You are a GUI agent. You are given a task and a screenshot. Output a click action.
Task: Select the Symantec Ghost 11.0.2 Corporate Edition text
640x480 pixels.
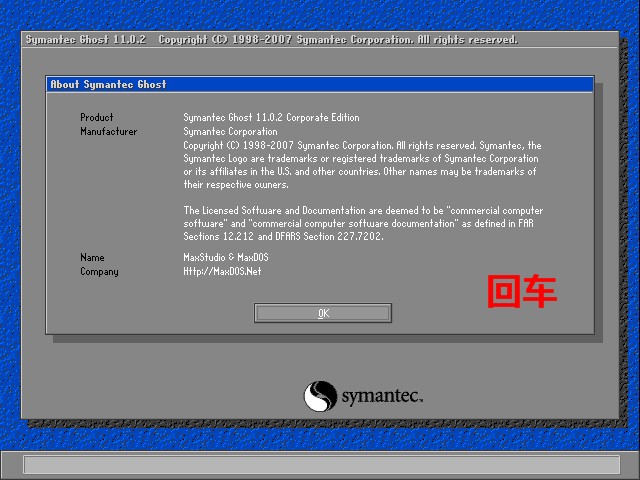pos(271,118)
